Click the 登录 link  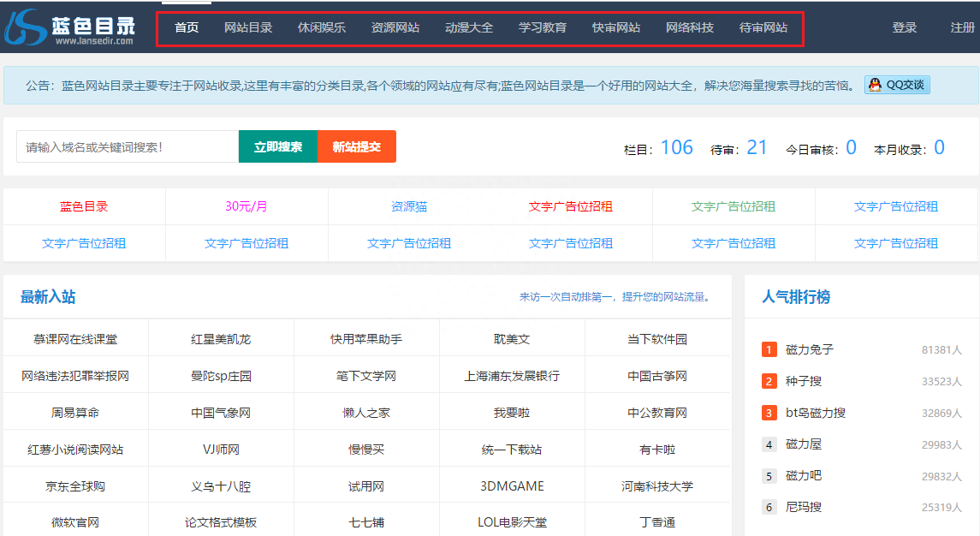point(905,27)
